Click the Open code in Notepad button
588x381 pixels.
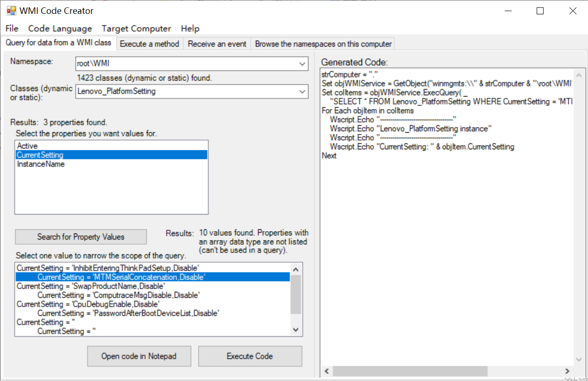139,356
